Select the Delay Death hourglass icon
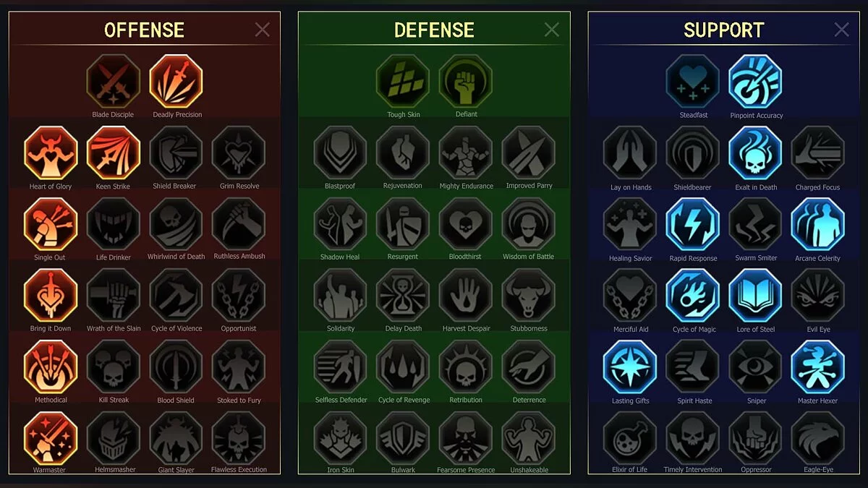The image size is (868, 488). click(403, 296)
